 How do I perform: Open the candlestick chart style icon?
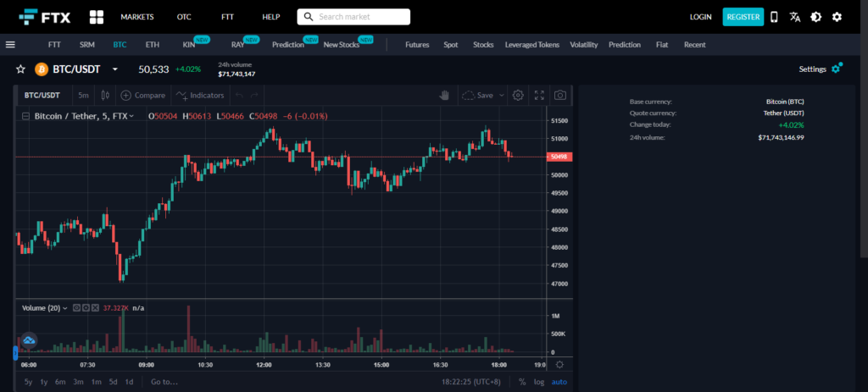[105, 95]
